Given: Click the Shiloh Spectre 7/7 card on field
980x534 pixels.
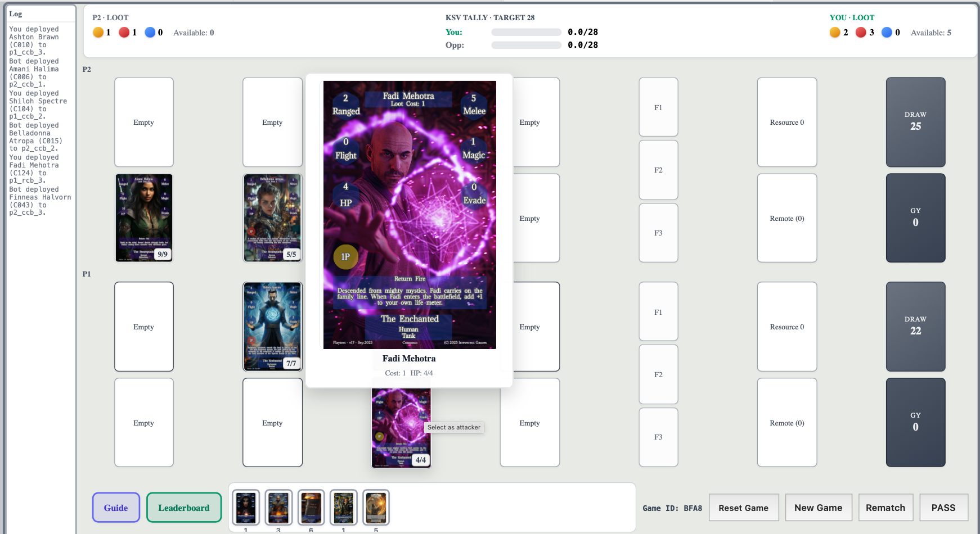Looking at the screenshot, I should 272,327.
